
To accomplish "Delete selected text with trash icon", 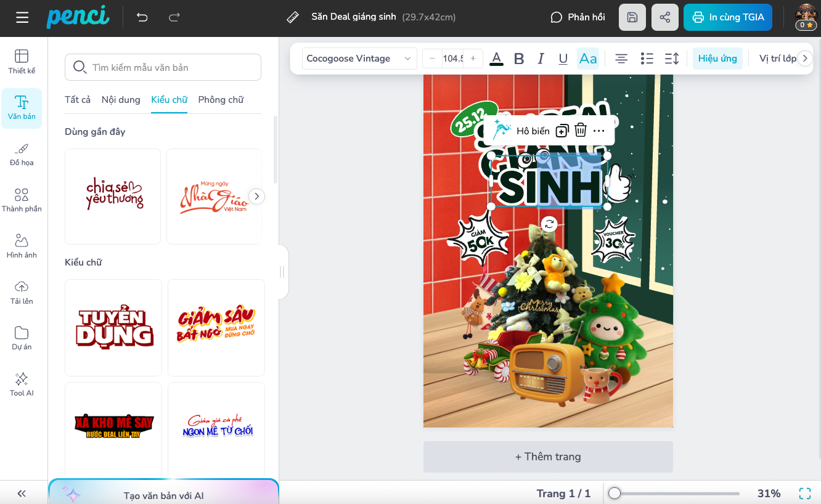I will click(580, 131).
